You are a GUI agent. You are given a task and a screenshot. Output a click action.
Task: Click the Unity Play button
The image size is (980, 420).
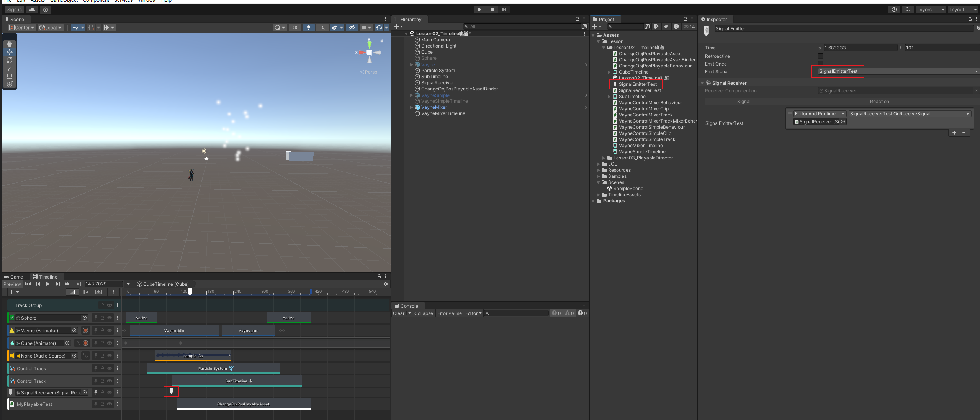tap(479, 10)
